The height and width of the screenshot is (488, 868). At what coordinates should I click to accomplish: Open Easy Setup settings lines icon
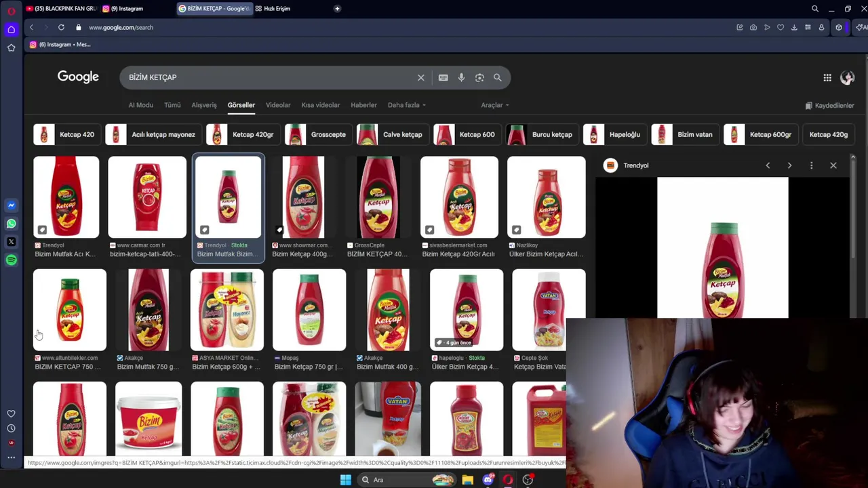click(x=808, y=27)
